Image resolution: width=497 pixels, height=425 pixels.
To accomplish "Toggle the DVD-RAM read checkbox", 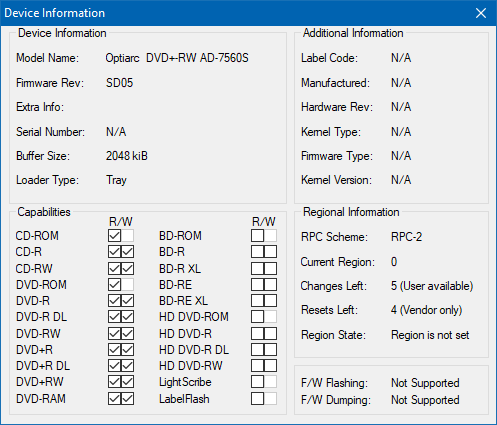I will click(x=114, y=399).
